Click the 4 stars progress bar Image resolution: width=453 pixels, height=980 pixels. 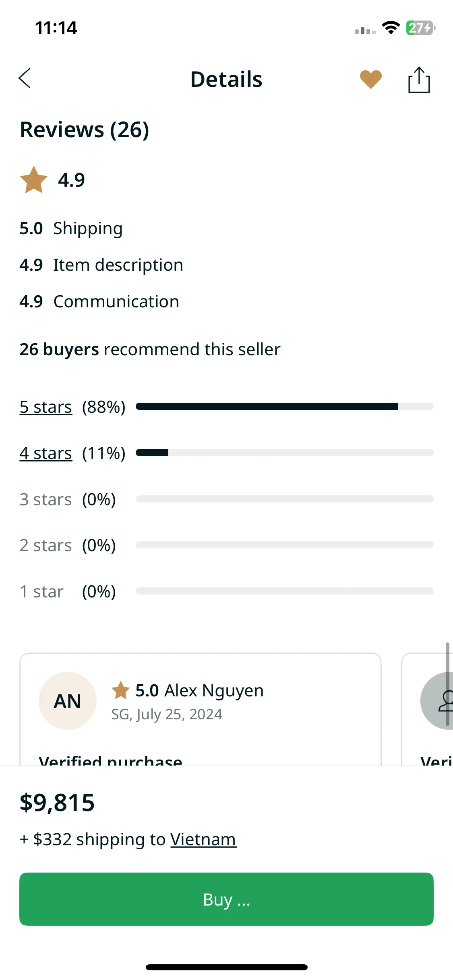coord(285,453)
